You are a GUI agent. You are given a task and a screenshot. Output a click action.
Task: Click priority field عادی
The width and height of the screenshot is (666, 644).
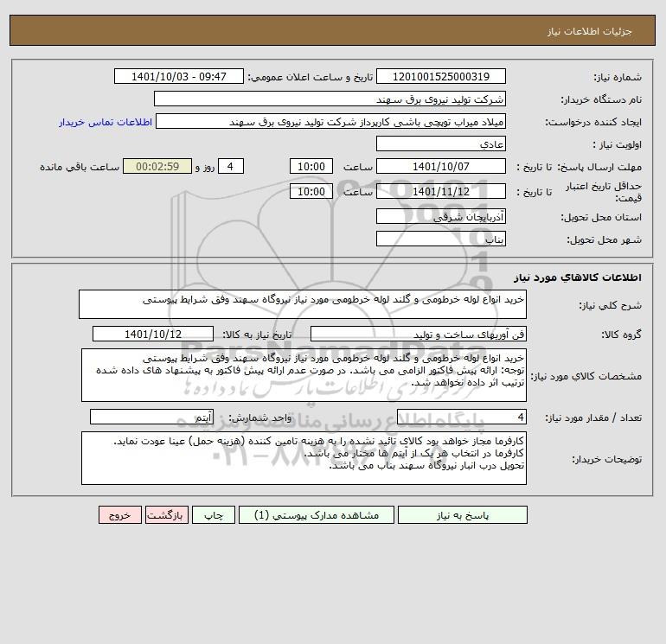[441, 143]
